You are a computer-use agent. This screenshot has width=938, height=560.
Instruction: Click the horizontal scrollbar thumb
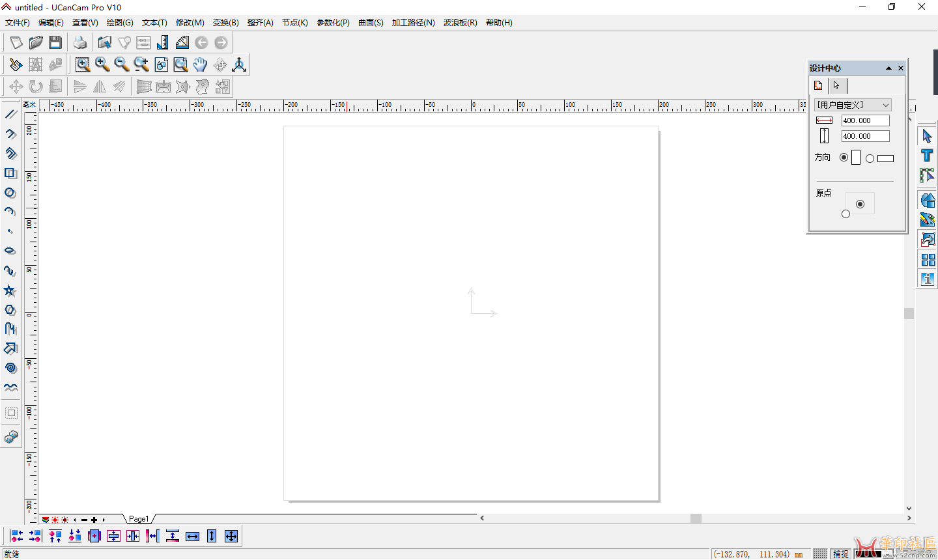coord(696,518)
